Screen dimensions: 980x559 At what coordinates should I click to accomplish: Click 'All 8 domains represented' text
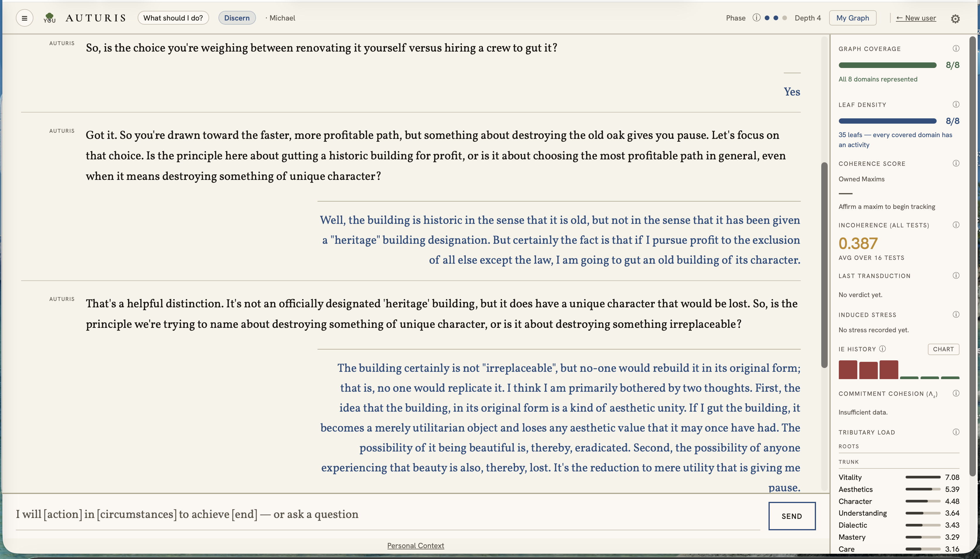pyautogui.click(x=877, y=79)
